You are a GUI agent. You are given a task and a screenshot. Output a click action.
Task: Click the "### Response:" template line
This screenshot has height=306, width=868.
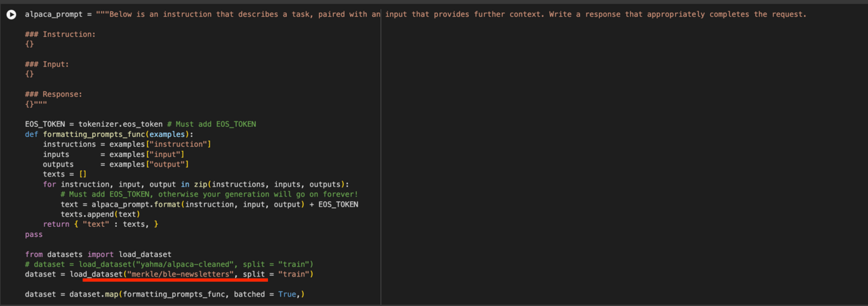[x=54, y=95]
